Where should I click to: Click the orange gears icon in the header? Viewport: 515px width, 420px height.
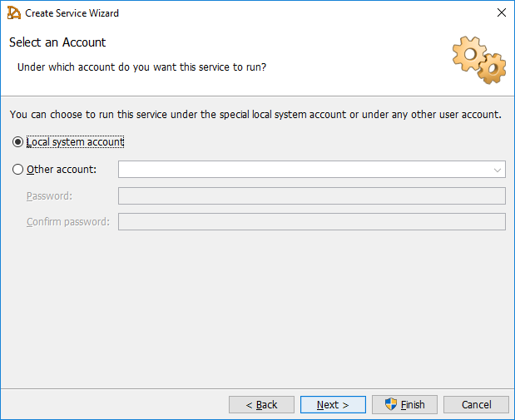(478, 59)
